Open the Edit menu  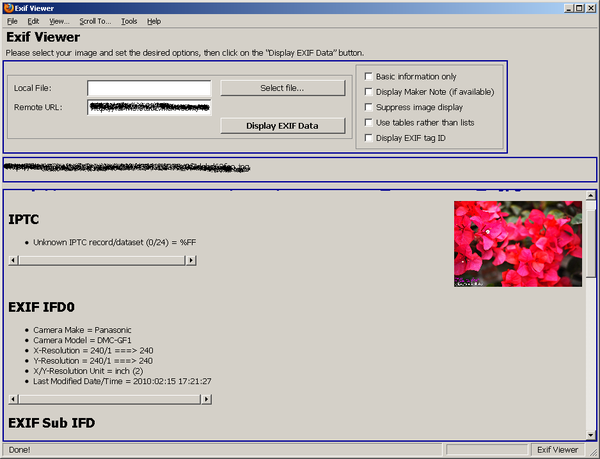[33, 21]
